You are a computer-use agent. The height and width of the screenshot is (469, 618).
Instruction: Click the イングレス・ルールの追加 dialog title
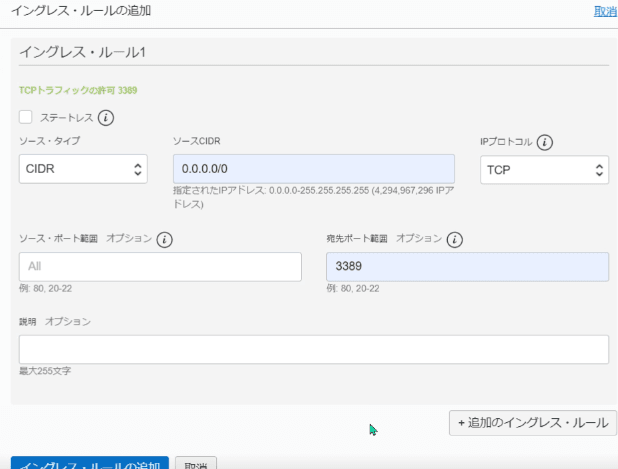coord(80,10)
